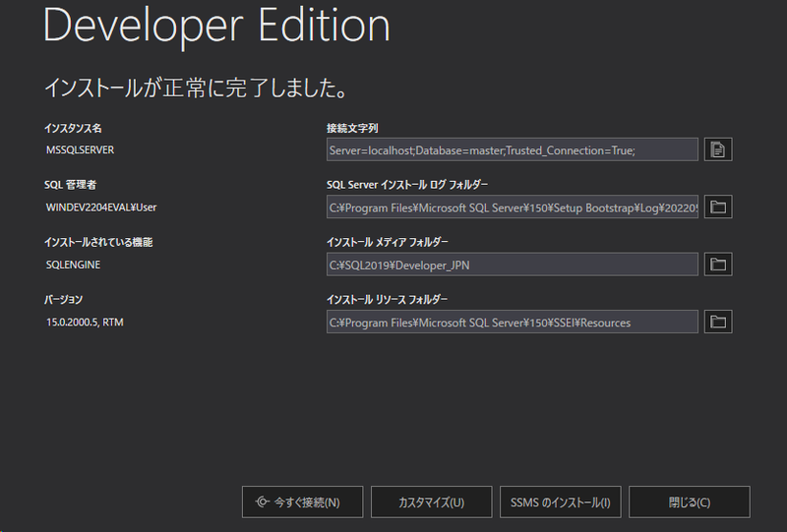The height and width of the screenshot is (532, 787).
Task: Select the Setup Bootstrap log path field
Action: (512, 207)
